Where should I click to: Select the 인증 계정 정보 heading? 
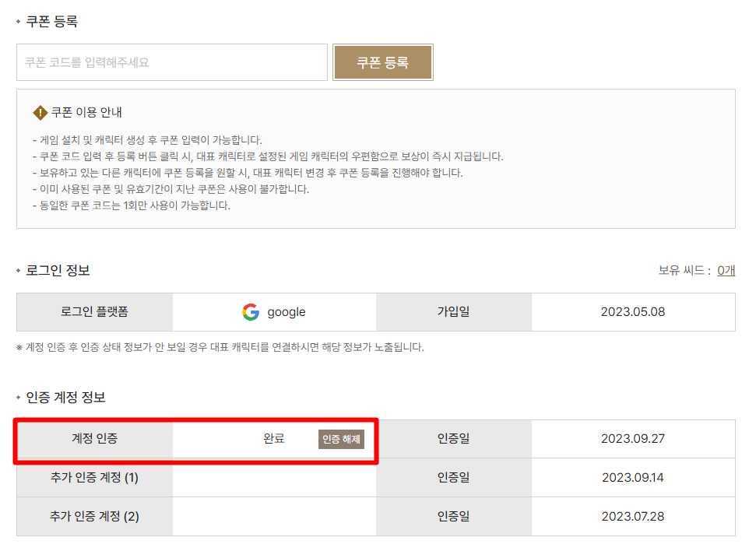(x=65, y=397)
